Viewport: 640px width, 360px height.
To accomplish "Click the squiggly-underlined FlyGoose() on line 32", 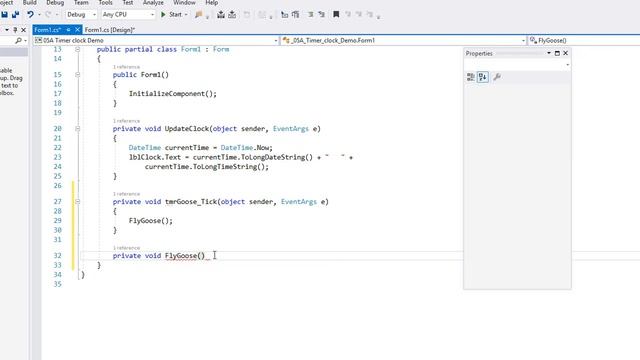I will pyautogui.click(x=185, y=256).
